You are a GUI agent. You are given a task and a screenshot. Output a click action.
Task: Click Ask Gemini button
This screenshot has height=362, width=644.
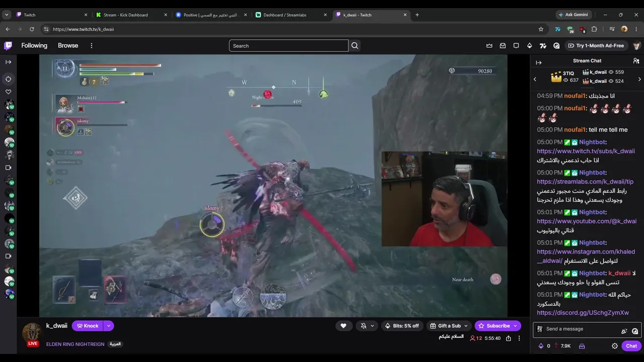click(574, 15)
